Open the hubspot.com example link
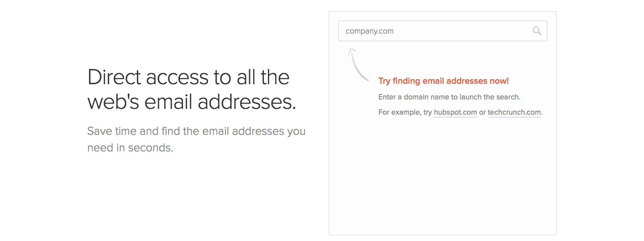 [x=455, y=112]
